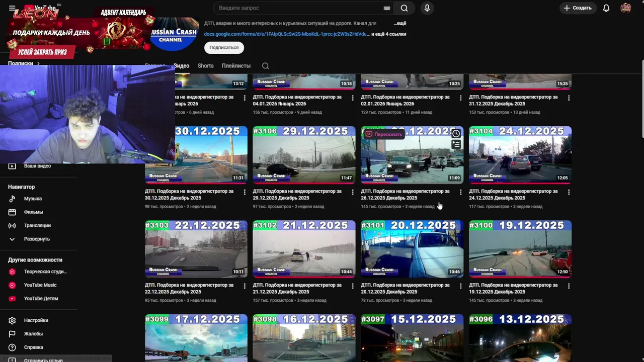Click the Подписаться subscribe button

click(224, 47)
